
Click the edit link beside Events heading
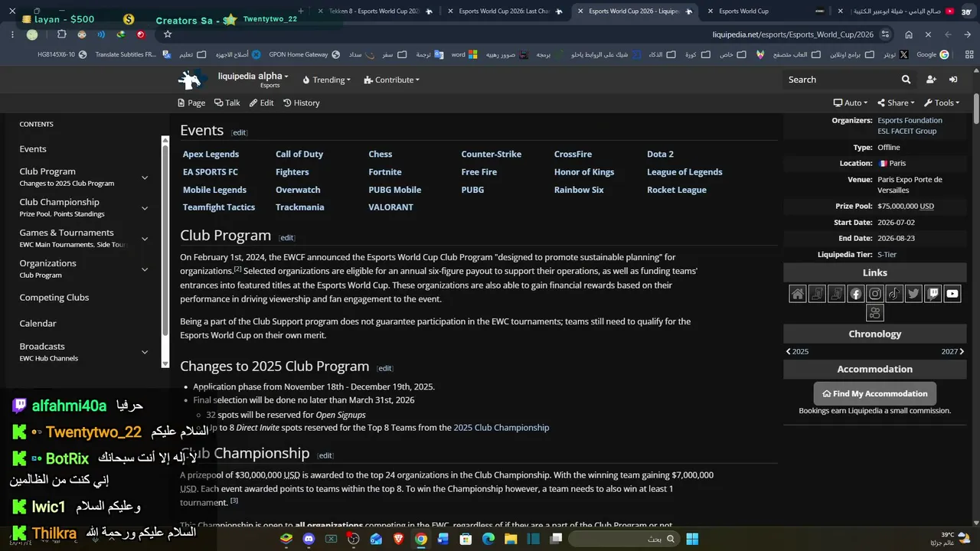pos(240,132)
